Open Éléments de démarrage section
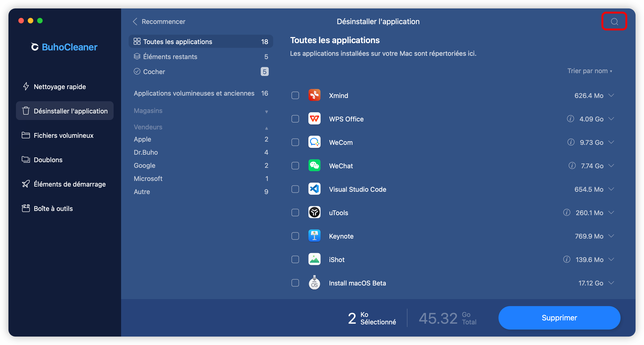 coord(65,184)
